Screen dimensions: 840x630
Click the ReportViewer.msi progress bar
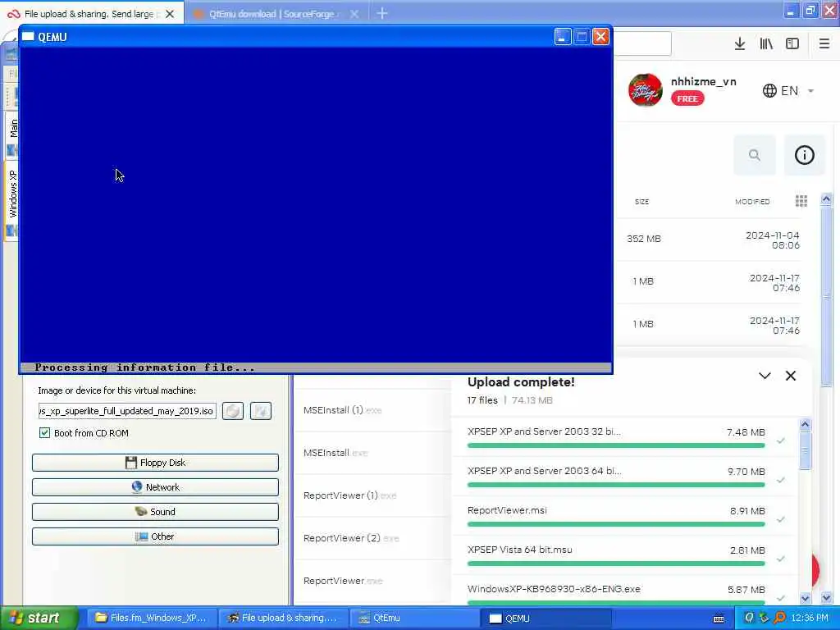[616, 524]
